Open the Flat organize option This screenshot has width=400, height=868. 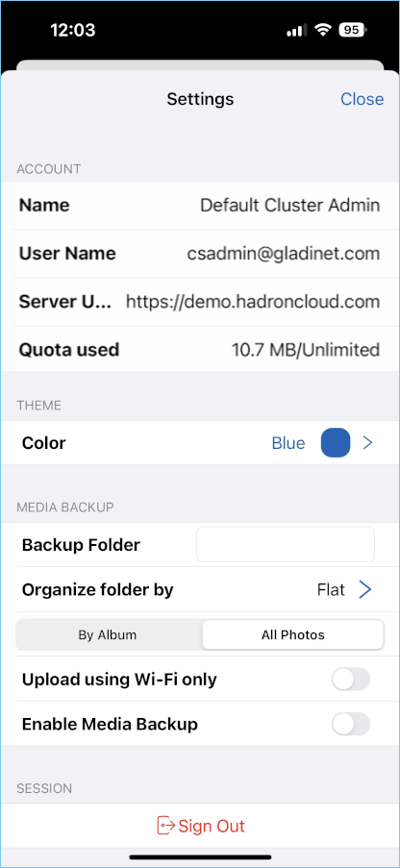click(x=332, y=589)
